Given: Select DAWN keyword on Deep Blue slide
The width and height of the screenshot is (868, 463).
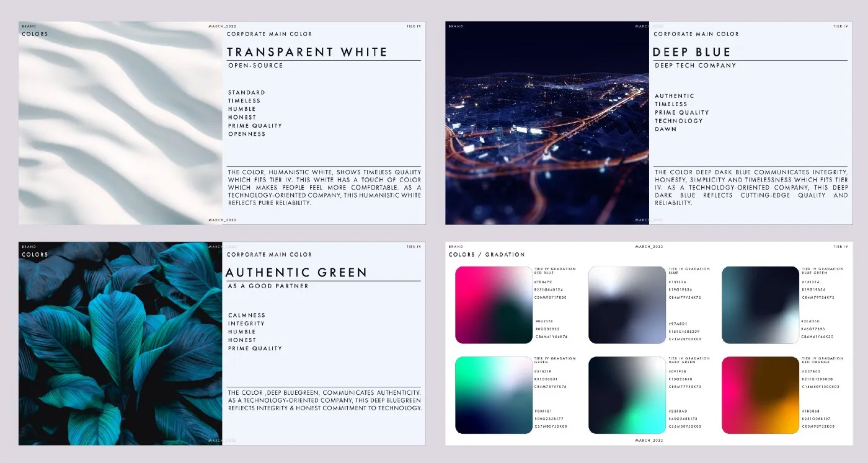Looking at the screenshot, I should [x=666, y=129].
